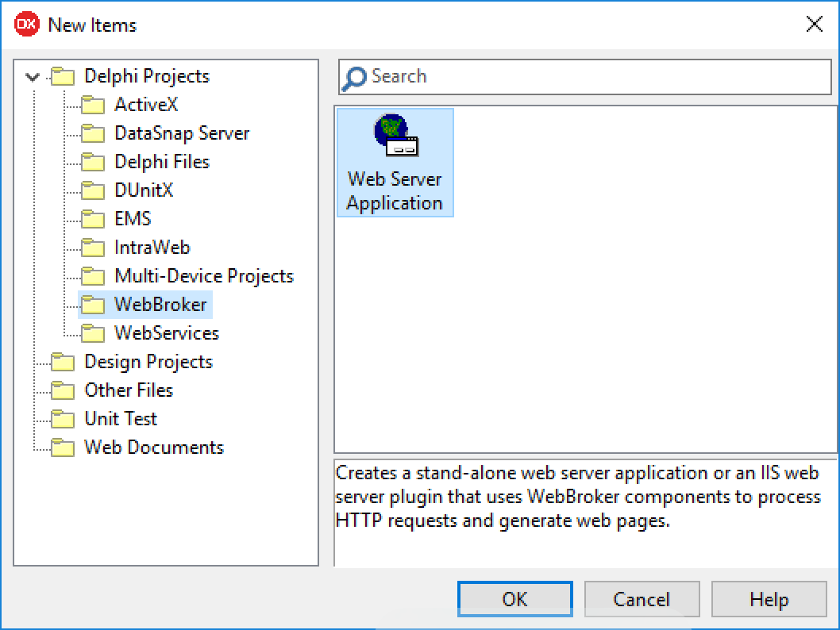
Task: Select DUnitX category label
Action: [144, 190]
